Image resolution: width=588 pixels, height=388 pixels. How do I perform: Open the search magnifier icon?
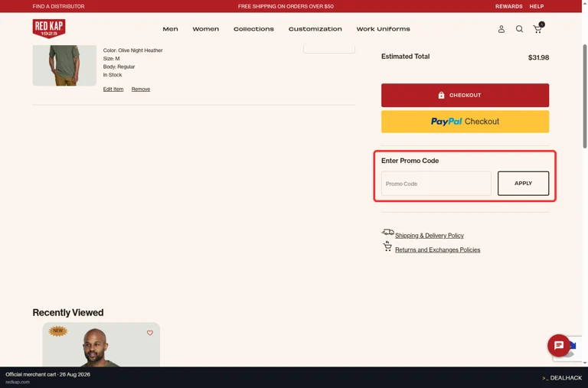coord(519,29)
